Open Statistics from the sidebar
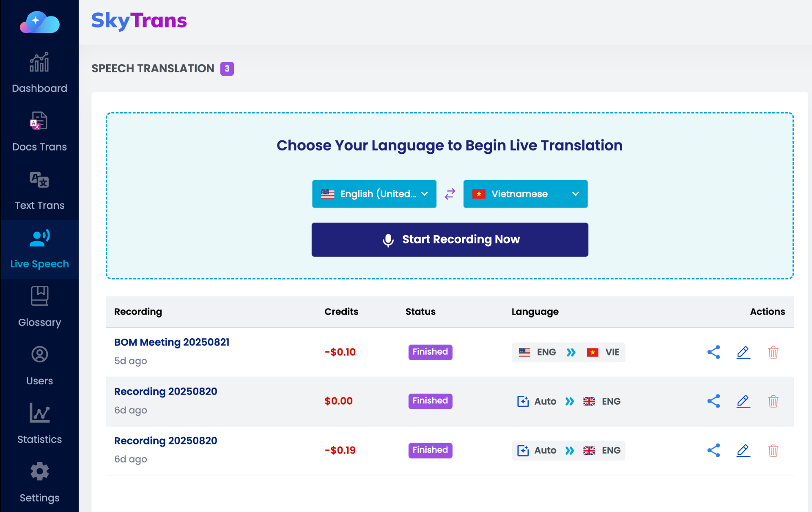This screenshot has height=512, width=812. (39, 424)
